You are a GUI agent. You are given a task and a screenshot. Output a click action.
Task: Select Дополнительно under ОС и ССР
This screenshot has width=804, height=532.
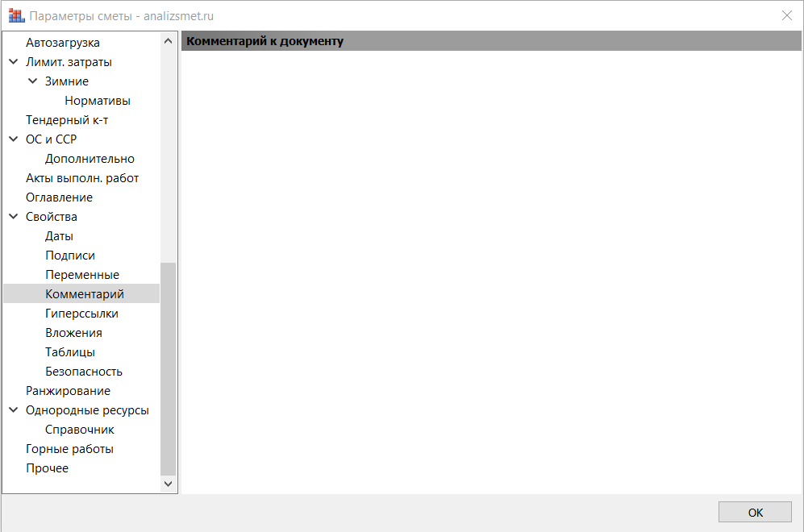pyautogui.click(x=90, y=159)
